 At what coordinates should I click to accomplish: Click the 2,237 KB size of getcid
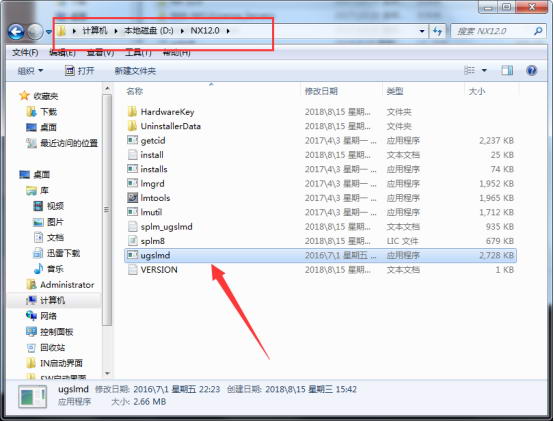point(496,141)
